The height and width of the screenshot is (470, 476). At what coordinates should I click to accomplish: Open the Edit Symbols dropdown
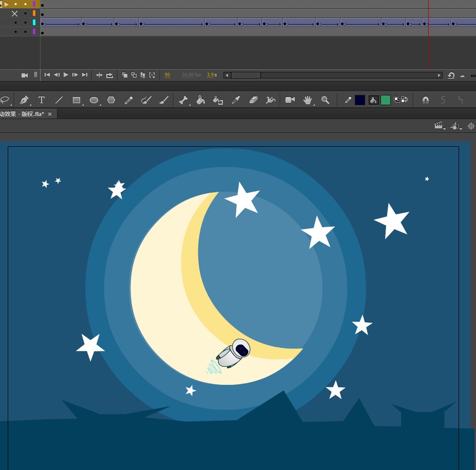pyautogui.click(x=455, y=126)
